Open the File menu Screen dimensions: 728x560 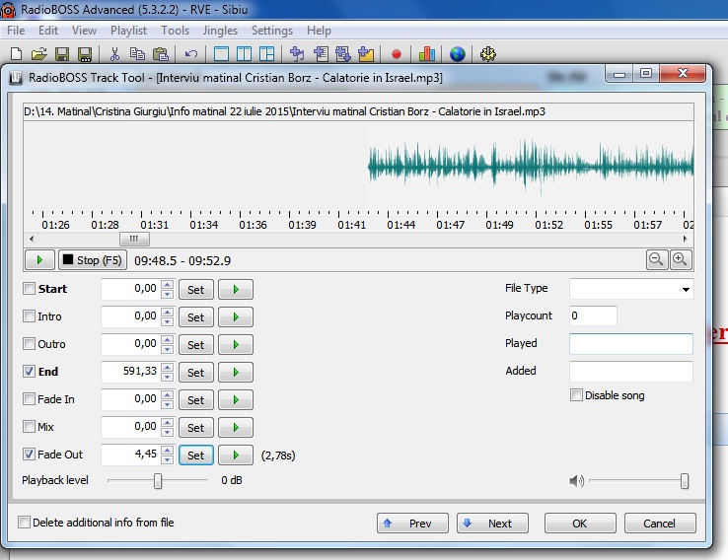[16, 31]
